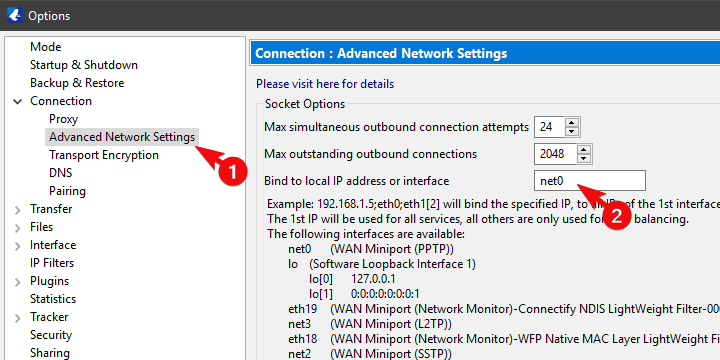The image size is (720, 360).
Task: Collapse the Connection section chevron
Action: pyautogui.click(x=17, y=101)
